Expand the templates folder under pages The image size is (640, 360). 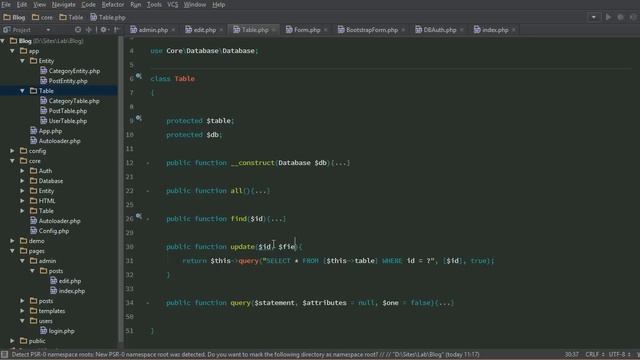tap(22, 311)
